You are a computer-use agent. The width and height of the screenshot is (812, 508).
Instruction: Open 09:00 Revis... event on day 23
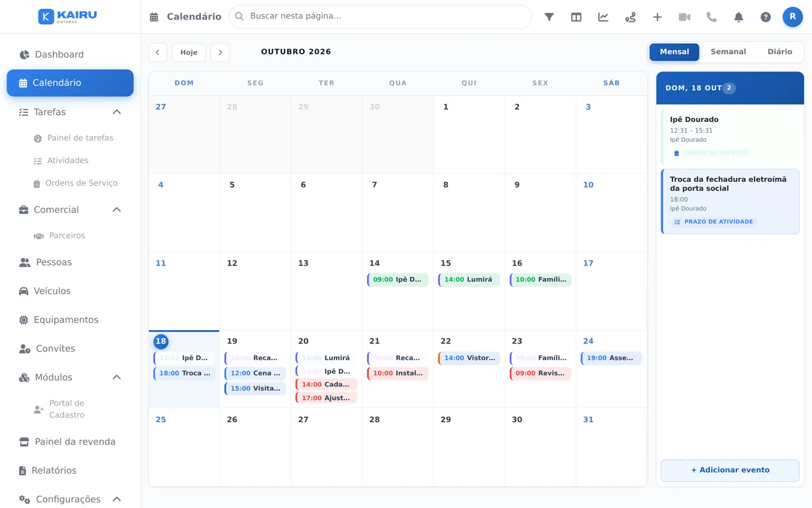[540, 373]
